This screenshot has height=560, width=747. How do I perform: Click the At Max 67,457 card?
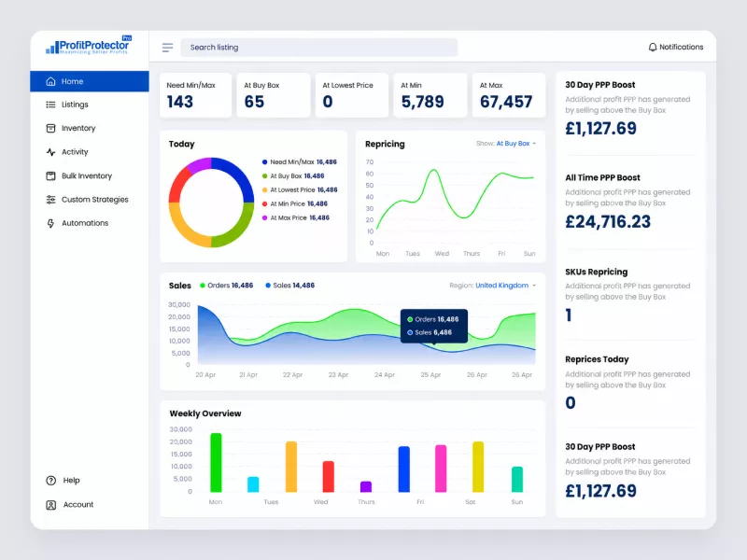(x=509, y=95)
